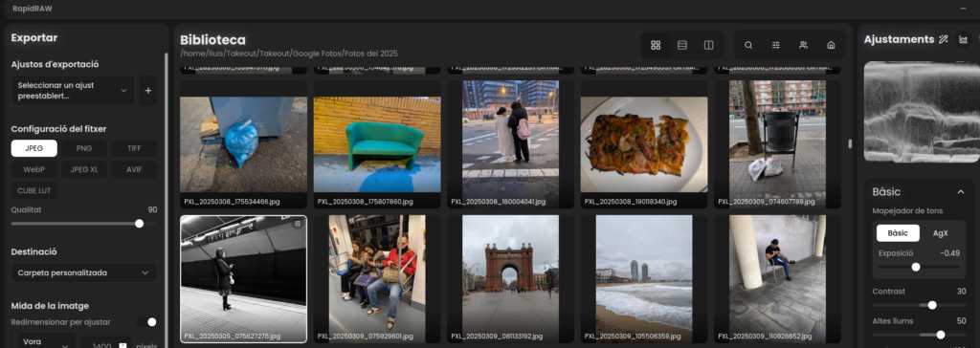Select the brick arch thumbnail PXL_20250309_081133192.jpg

pyautogui.click(x=511, y=279)
